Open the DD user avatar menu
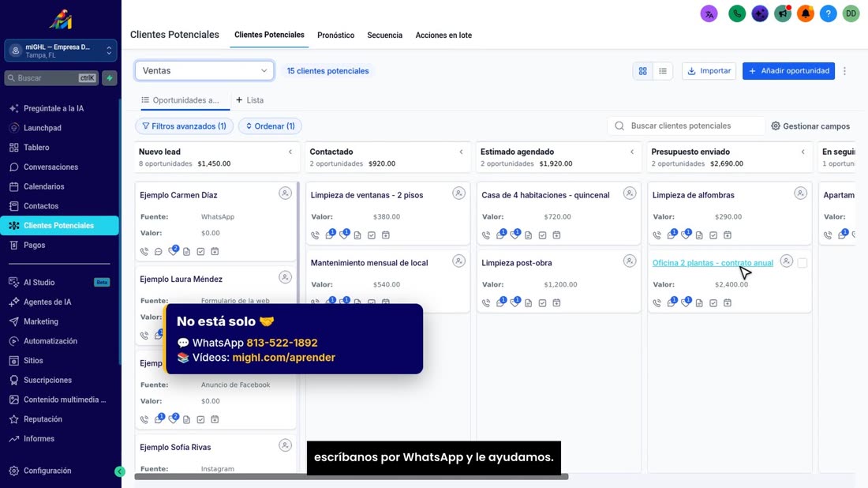Viewport: 868px width, 488px height. click(851, 14)
